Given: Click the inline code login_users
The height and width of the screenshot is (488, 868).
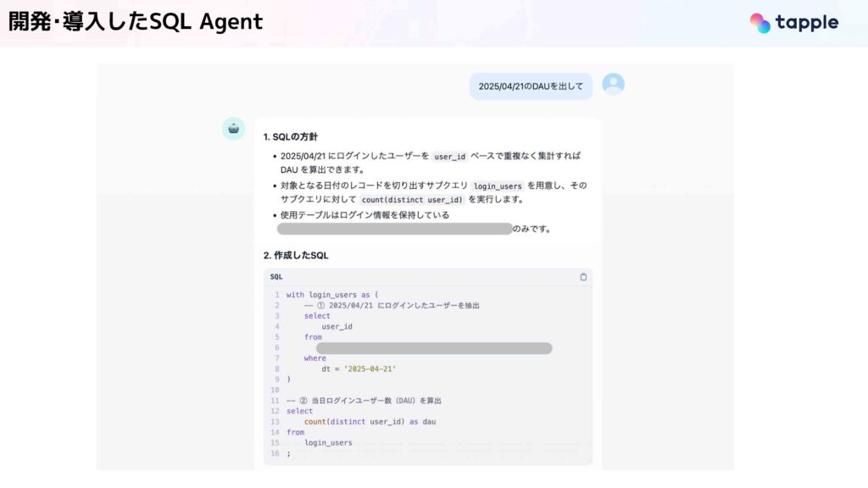Looking at the screenshot, I should click(498, 186).
